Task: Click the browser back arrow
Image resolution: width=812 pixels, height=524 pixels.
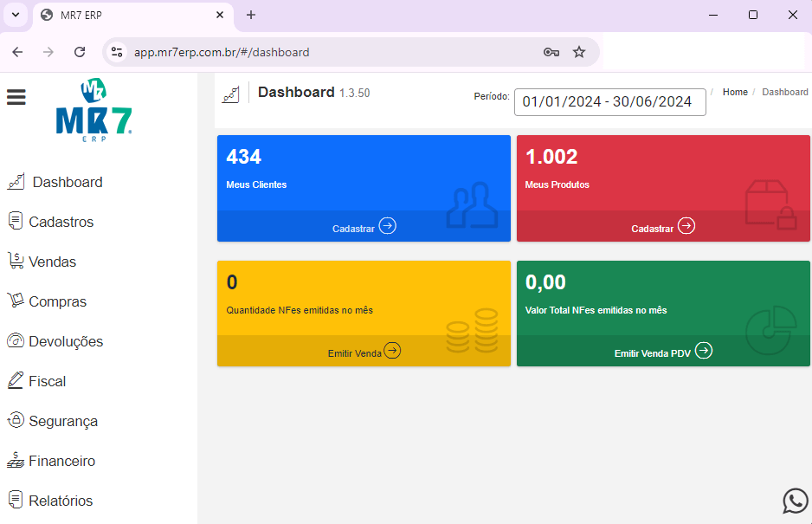Action: [x=17, y=52]
